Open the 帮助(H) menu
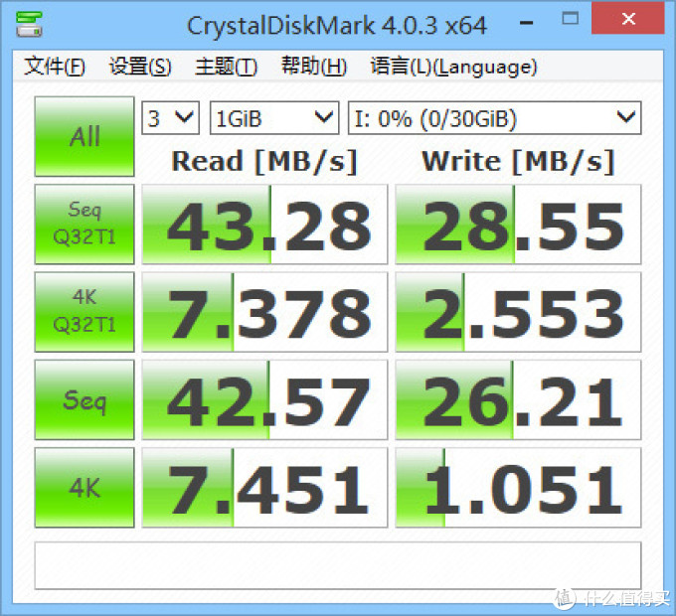This screenshot has width=676, height=616. (314, 67)
